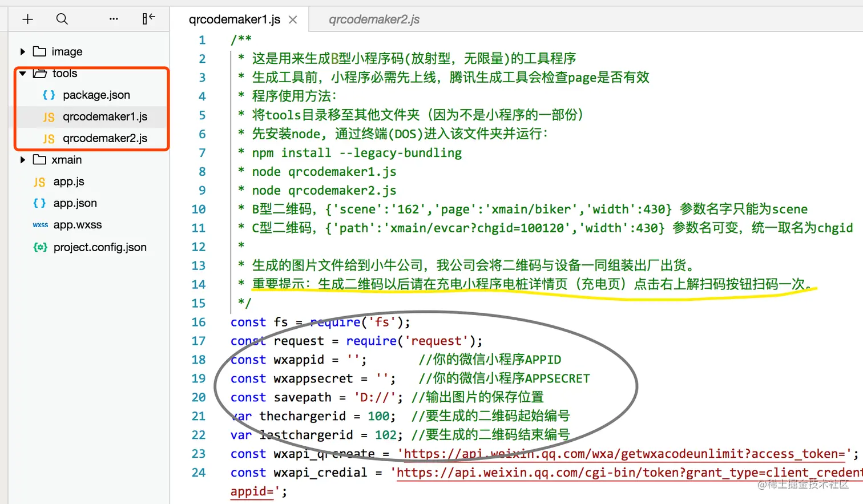Open the three-dots more options menu
The height and width of the screenshot is (504, 863).
[114, 19]
